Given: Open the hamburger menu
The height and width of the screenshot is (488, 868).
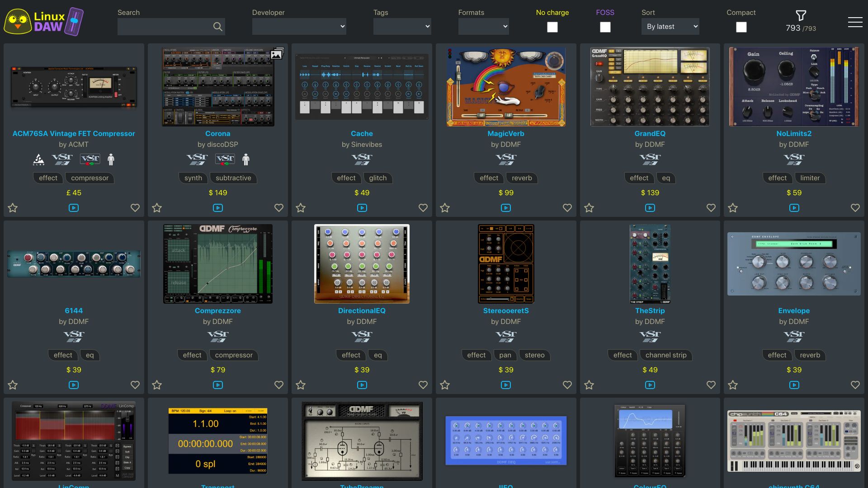Looking at the screenshot, I should [x=855, y=22].
